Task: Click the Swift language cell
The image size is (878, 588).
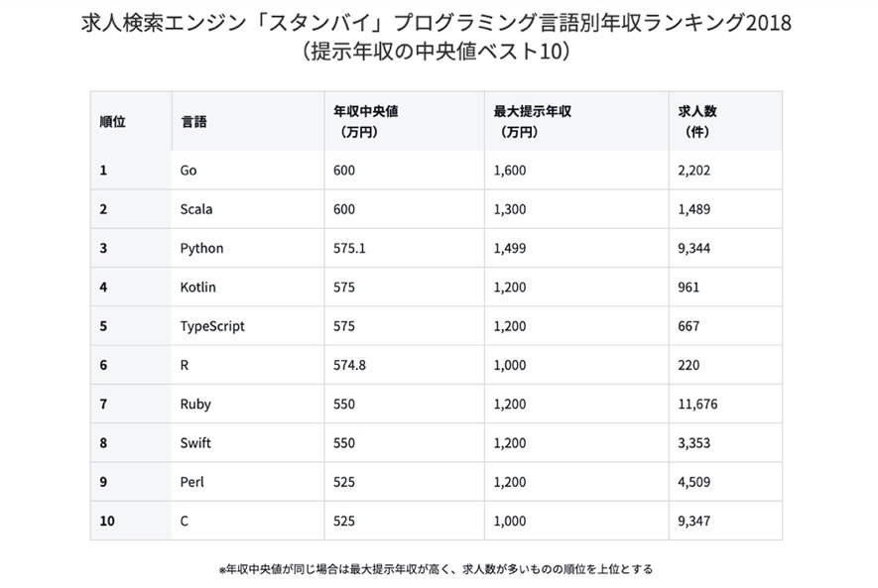Action: click(x=195, y=443)
